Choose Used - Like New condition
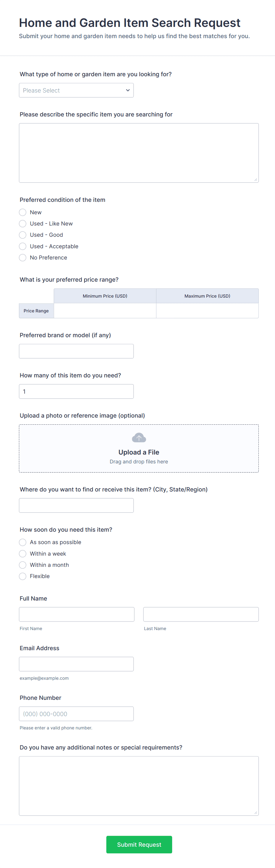Viewport: 275px width, 868px height. coord(22,224)
